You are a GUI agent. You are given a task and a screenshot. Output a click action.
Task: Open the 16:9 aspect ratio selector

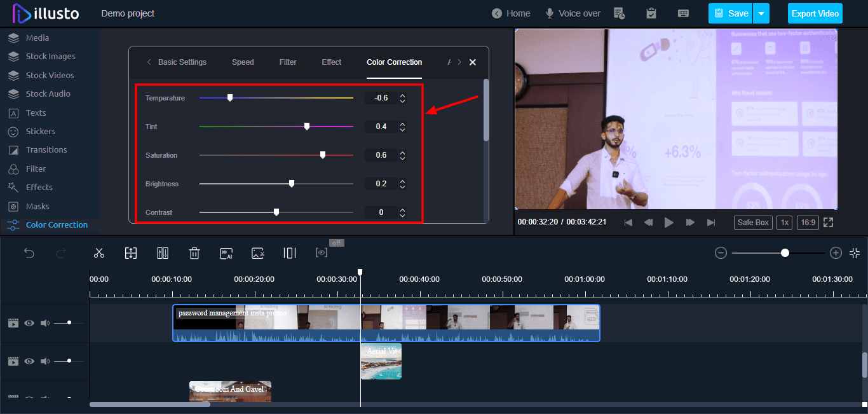tap(808, 223)
